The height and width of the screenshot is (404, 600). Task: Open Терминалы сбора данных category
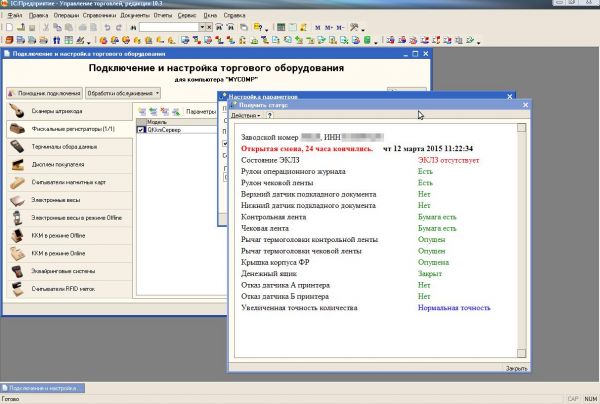click(x=65, y=147)
